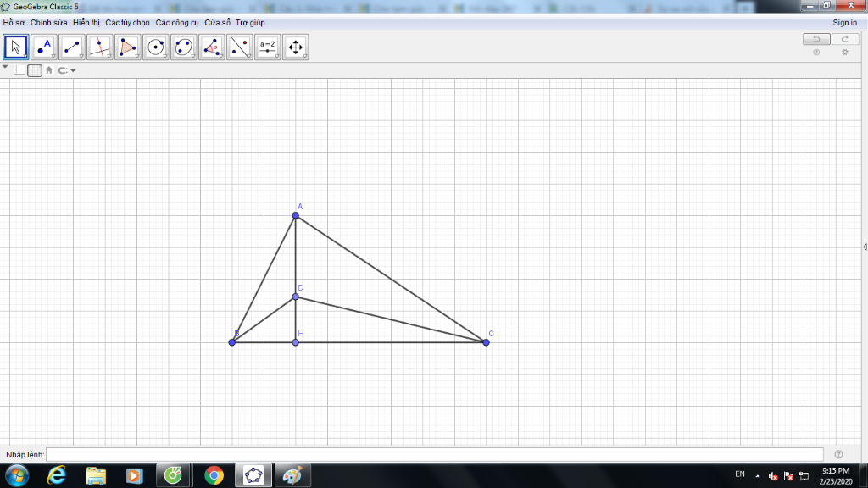868x488 pixels.
Task: Select the Polygon tool
Action: (128, 47)
